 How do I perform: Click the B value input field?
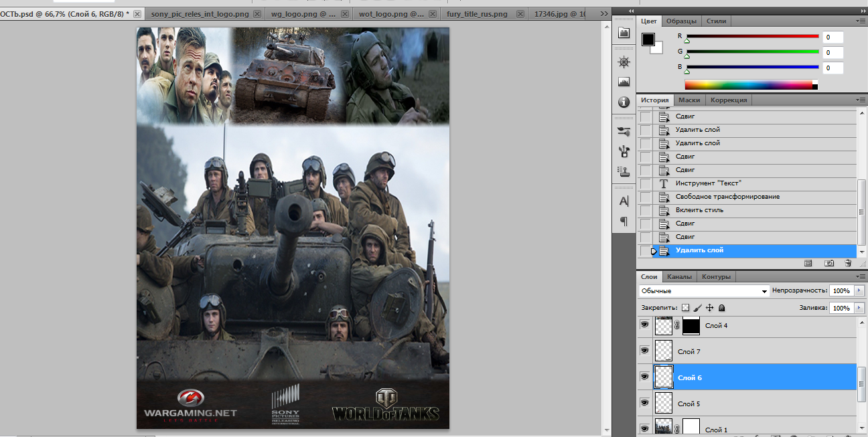833,68
